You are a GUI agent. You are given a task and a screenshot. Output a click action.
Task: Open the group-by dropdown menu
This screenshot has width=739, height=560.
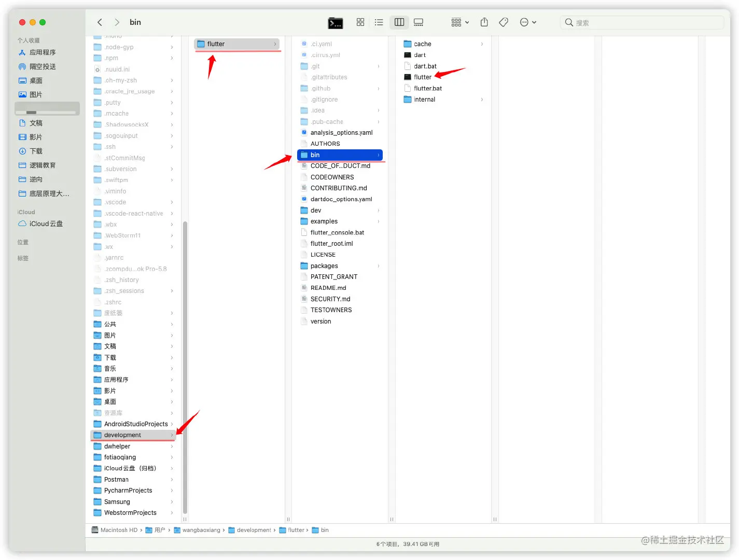(459, 22)
